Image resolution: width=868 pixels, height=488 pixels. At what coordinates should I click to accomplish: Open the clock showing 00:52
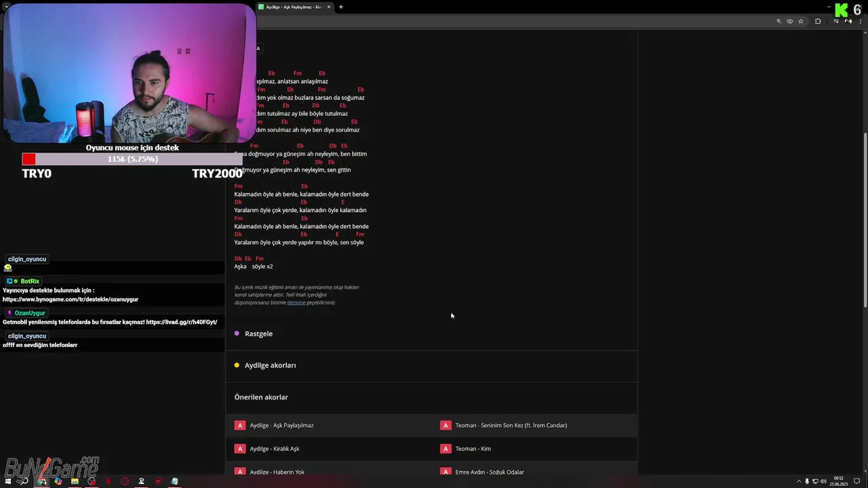click(839, 481)
